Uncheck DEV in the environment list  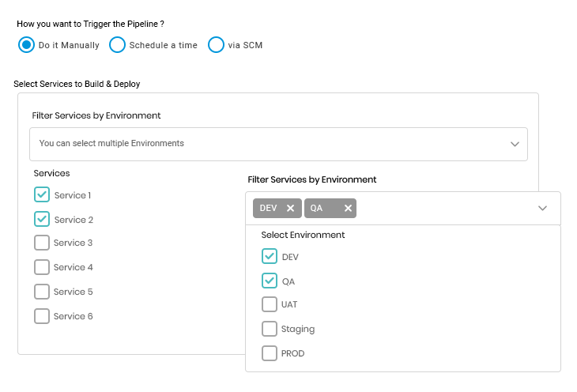tap(270, 256)
